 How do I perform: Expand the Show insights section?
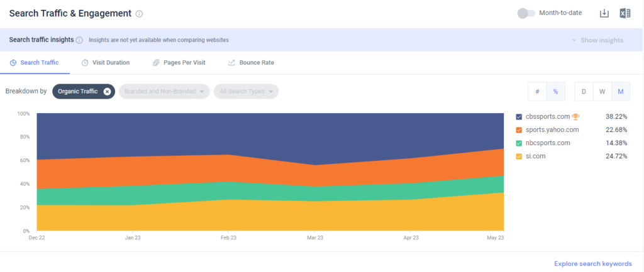click(597, 40)
